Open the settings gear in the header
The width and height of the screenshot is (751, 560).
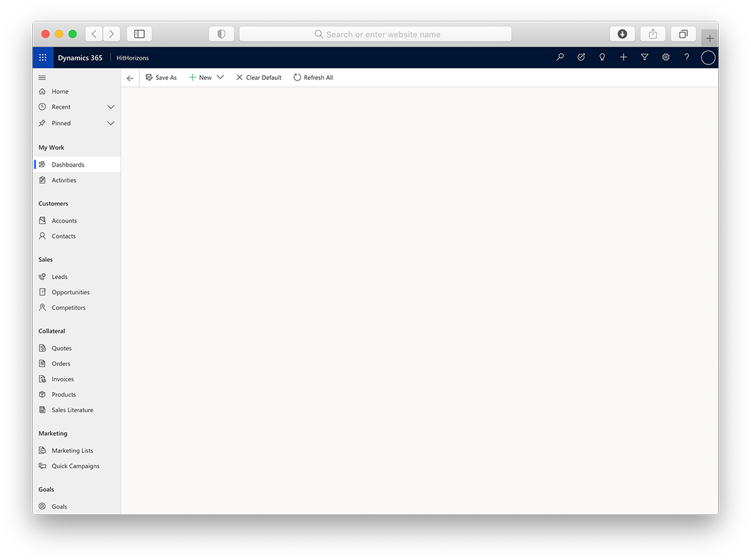click(x=666, y=57)
